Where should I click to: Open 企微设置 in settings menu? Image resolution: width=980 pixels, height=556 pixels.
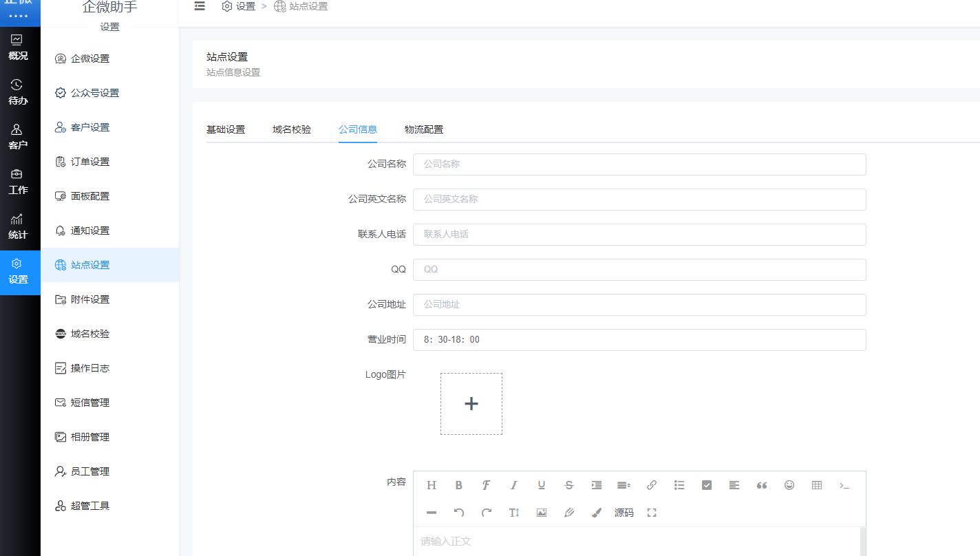(x=110, y=58)
